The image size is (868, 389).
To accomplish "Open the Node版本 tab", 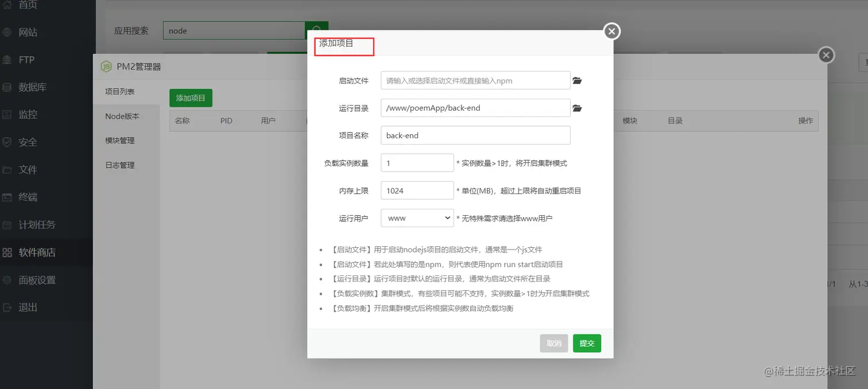I will coord(126,116).
